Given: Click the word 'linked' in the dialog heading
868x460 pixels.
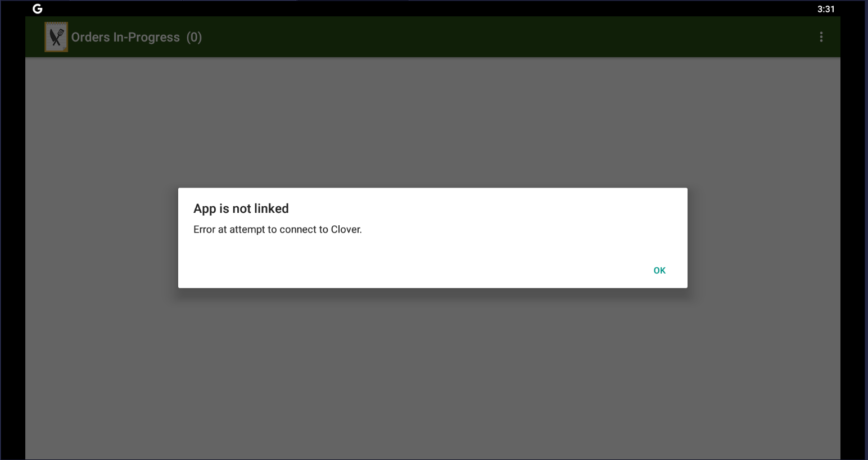Looking at the screenshot, I should click(x=272, y=208).
